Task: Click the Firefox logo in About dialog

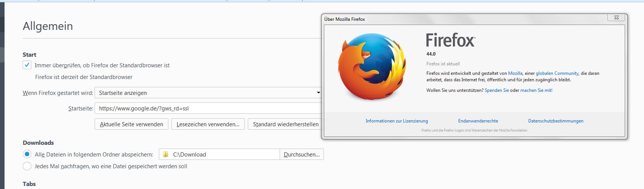Action: (x=372, y=67)
